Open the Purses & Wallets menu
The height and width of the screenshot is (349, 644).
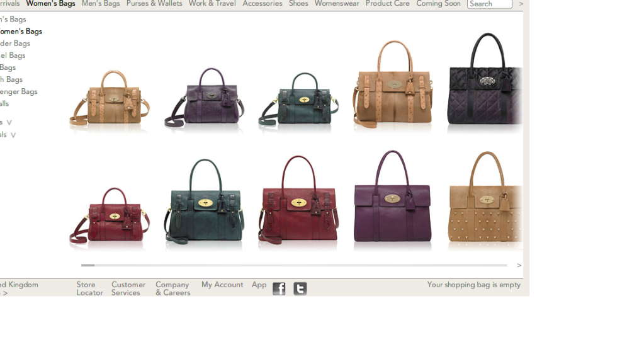tap(154, 4)
